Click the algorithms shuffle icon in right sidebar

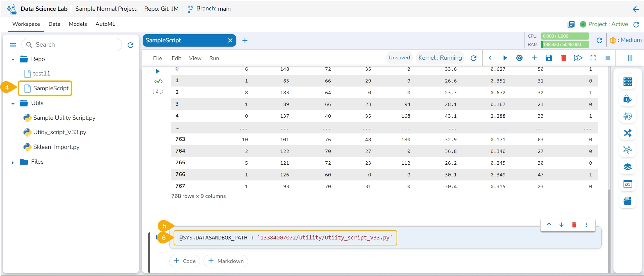coord(627,133)
